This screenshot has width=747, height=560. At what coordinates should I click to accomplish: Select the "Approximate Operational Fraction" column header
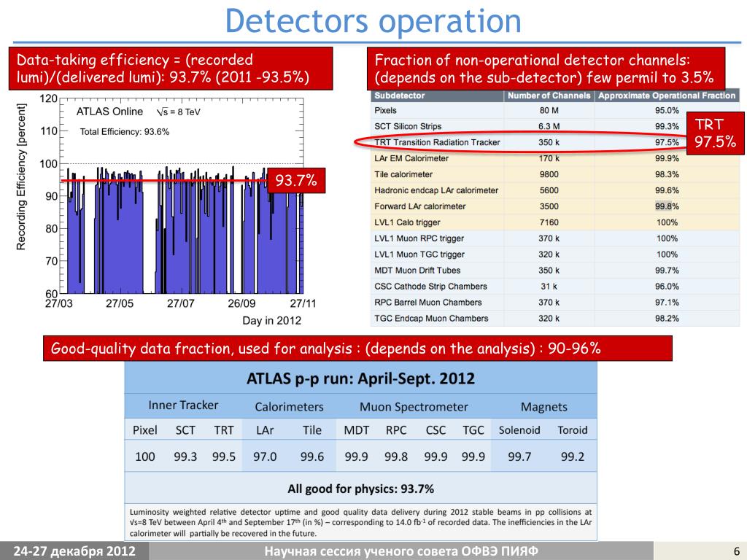[667, 96]
